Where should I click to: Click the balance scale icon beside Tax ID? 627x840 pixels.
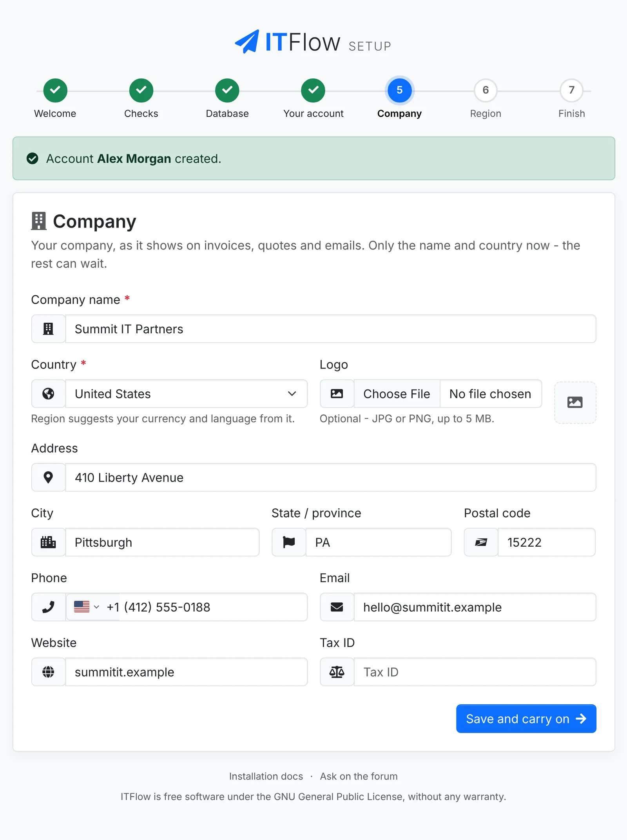click(337, 672)
